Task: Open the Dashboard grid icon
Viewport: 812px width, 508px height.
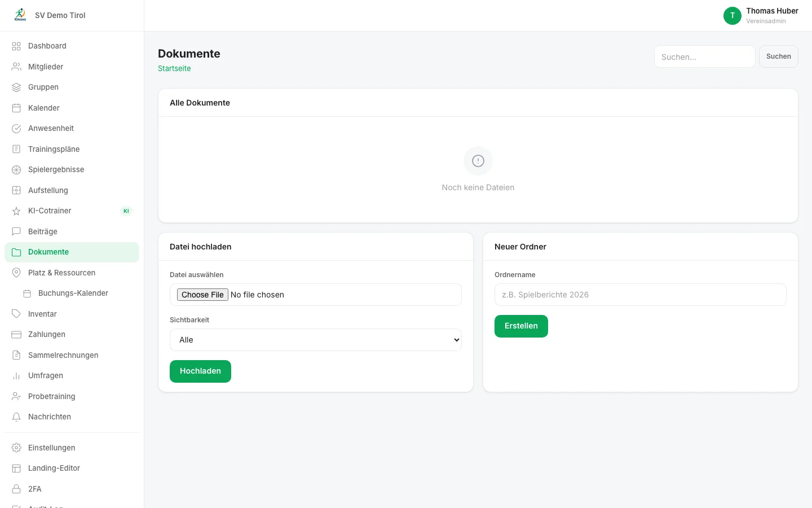Action: 16,46
